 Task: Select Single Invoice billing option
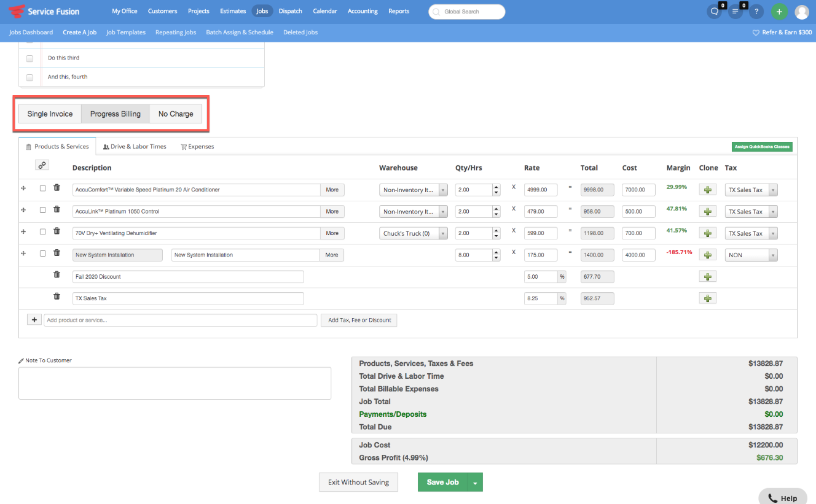tap(50, 114)
